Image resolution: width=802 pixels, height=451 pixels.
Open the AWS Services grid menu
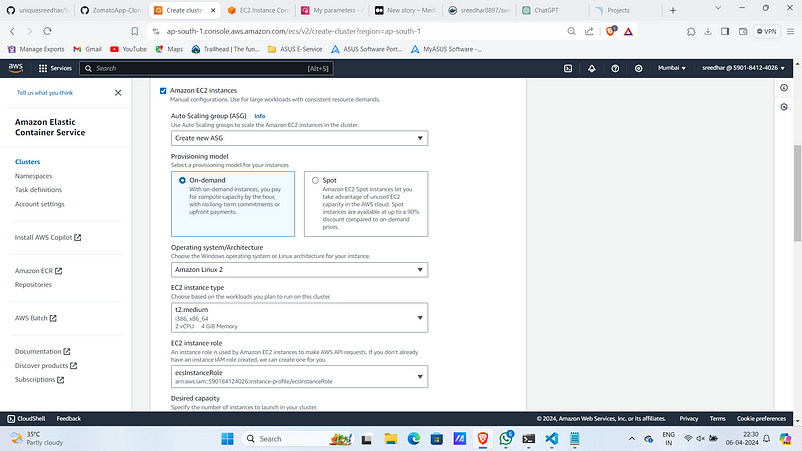[55, 68]
